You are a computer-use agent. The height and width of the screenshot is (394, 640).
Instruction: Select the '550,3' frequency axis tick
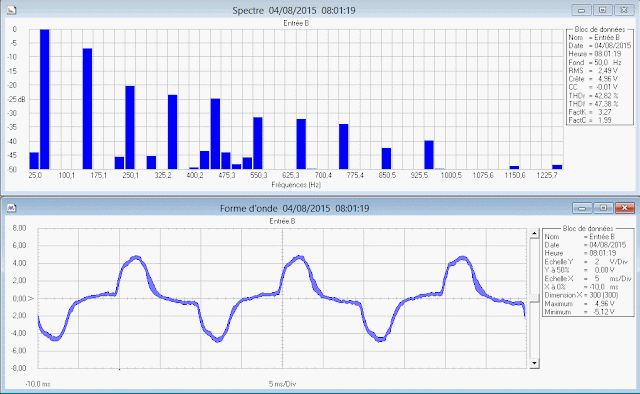pyautogui.click(x=259, y=175)
